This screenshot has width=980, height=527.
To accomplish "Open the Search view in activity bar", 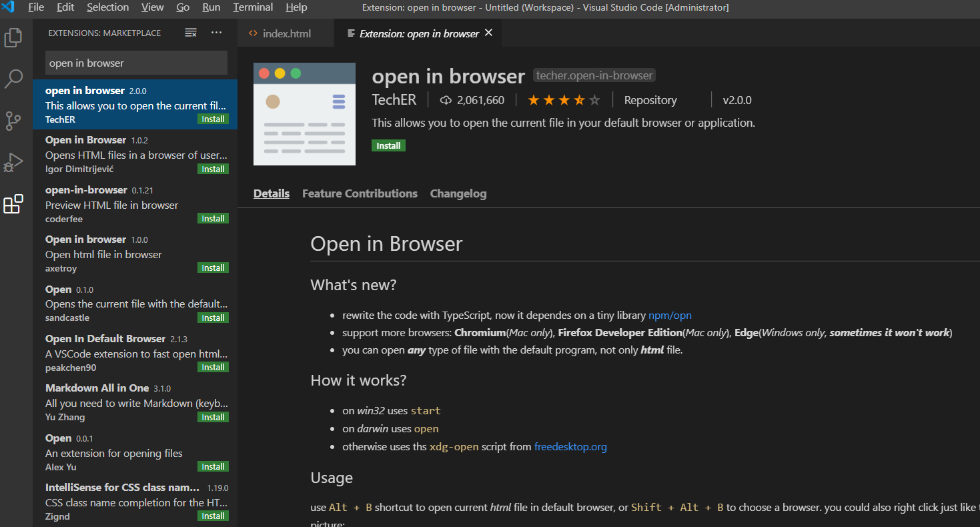I will [x=13, y=79].
